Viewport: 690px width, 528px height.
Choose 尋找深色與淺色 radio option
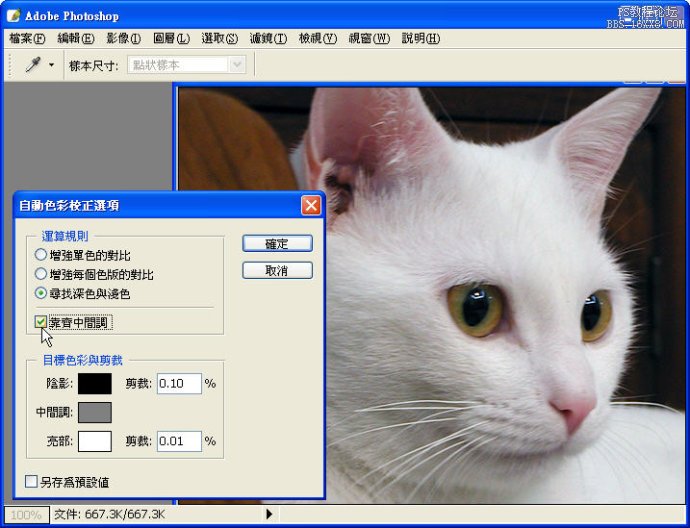(41, 293)
